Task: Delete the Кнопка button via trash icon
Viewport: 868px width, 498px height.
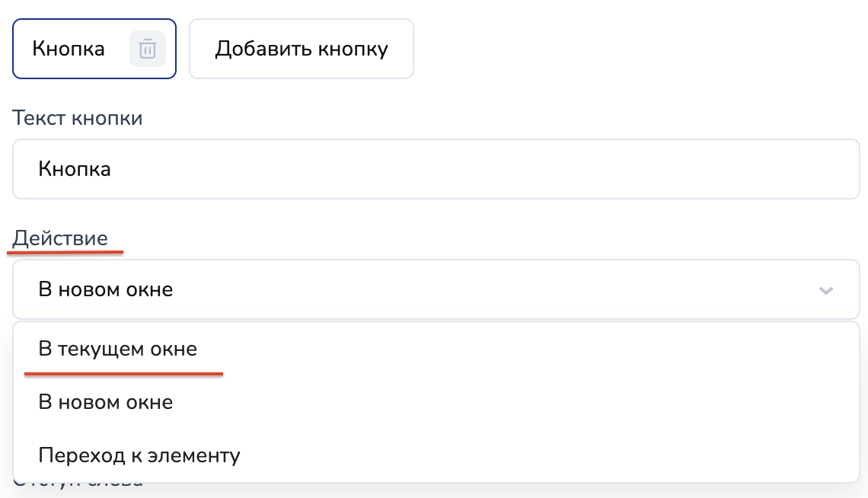Action: coord(147,49)
